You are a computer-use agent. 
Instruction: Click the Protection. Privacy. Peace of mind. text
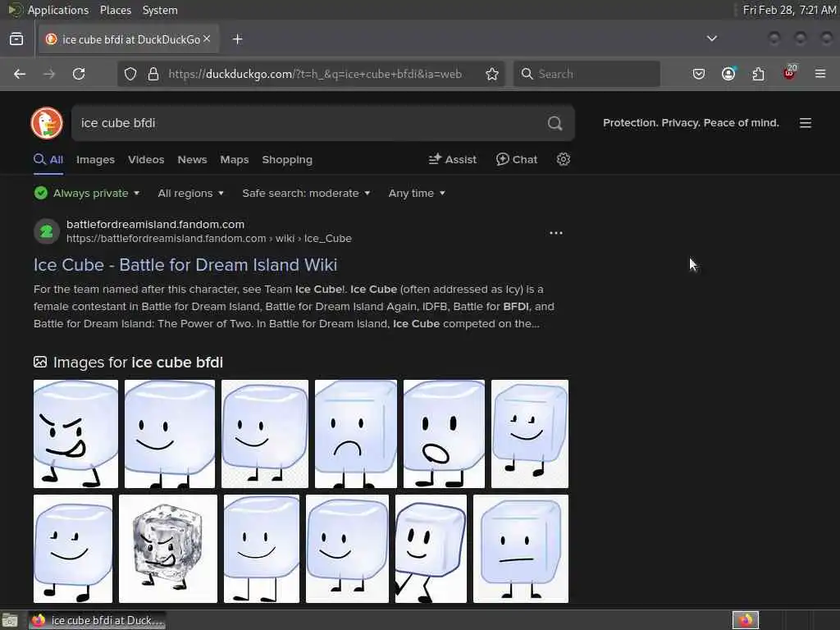tap(691, 123)
